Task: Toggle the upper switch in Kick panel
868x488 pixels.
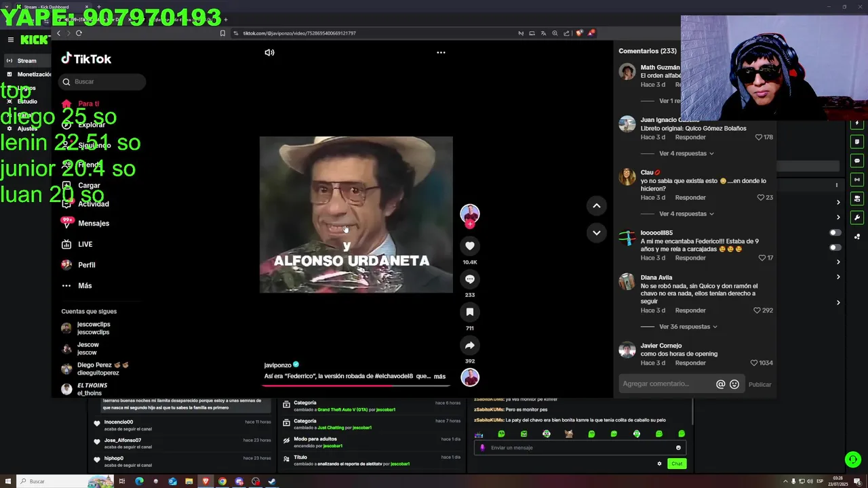Action: [835, 232]
